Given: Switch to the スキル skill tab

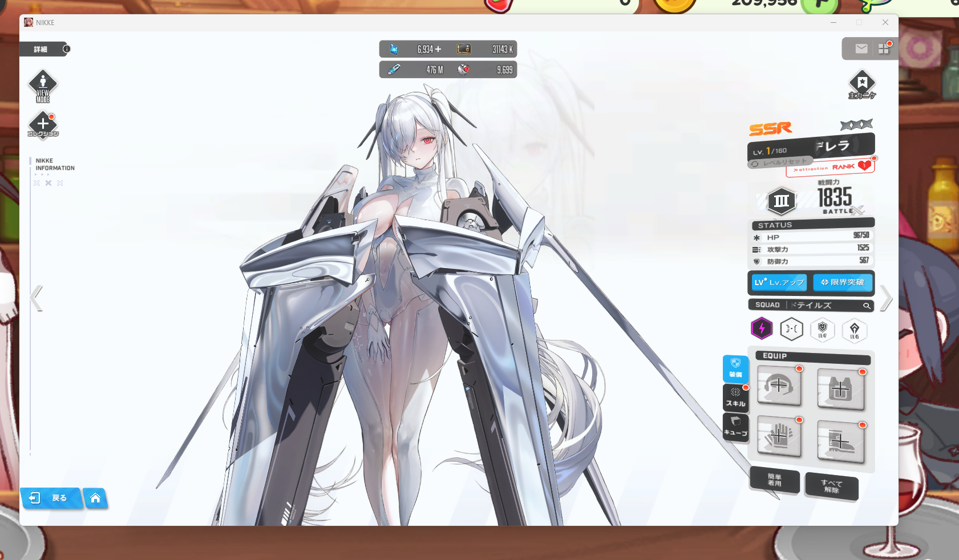Looking at the screenshot, I should (x=735, y=397).
